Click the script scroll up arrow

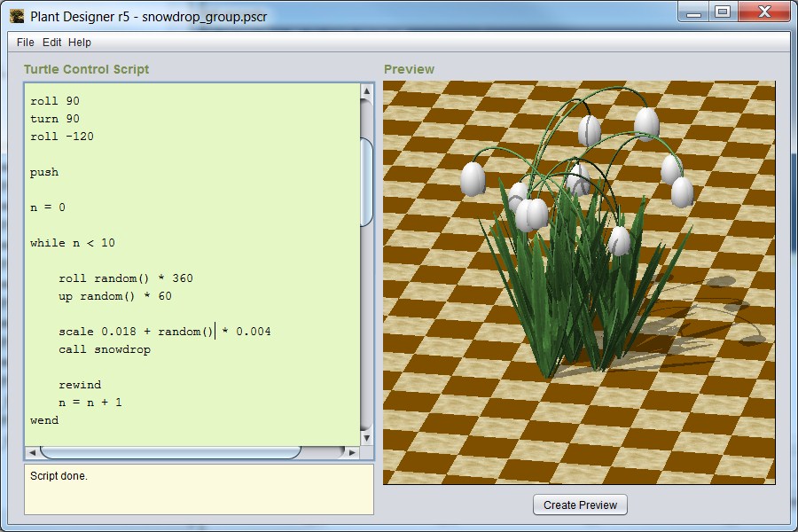[x=366, y=90]
